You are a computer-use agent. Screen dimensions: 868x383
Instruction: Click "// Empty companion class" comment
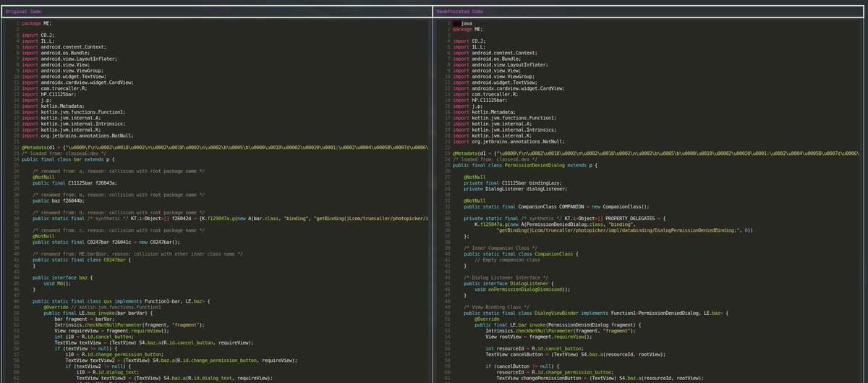pyautogui.click(x=507, y=259)
